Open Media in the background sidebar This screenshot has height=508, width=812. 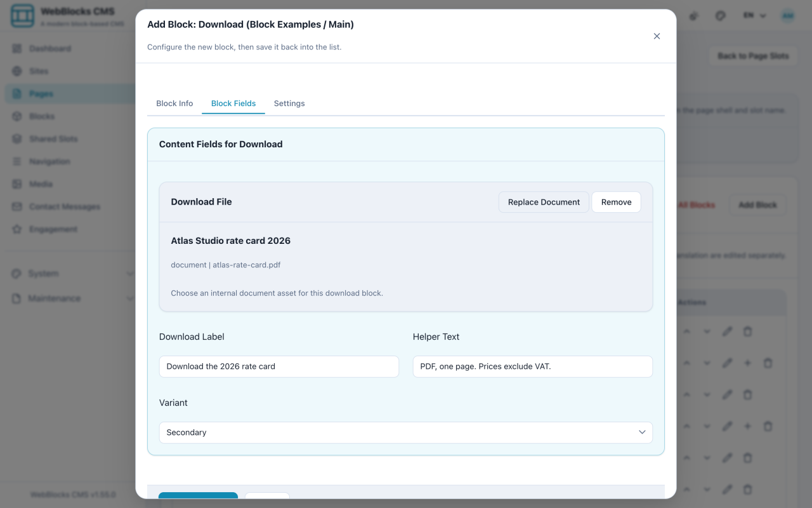(69, 184)
